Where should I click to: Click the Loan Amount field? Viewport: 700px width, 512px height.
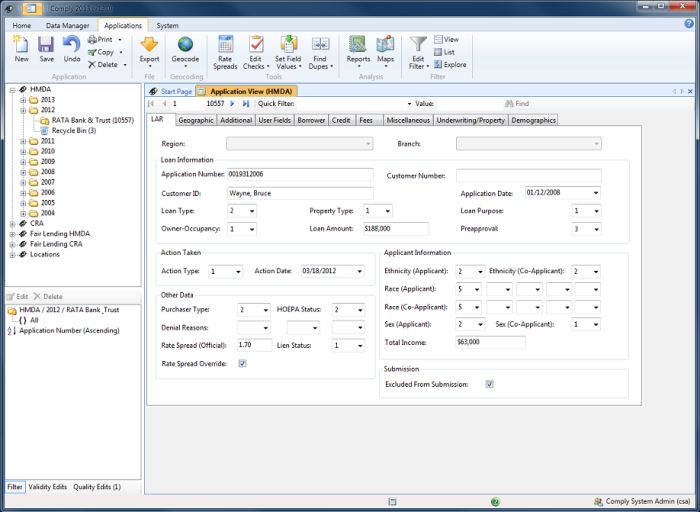click(x=396, y=229)
